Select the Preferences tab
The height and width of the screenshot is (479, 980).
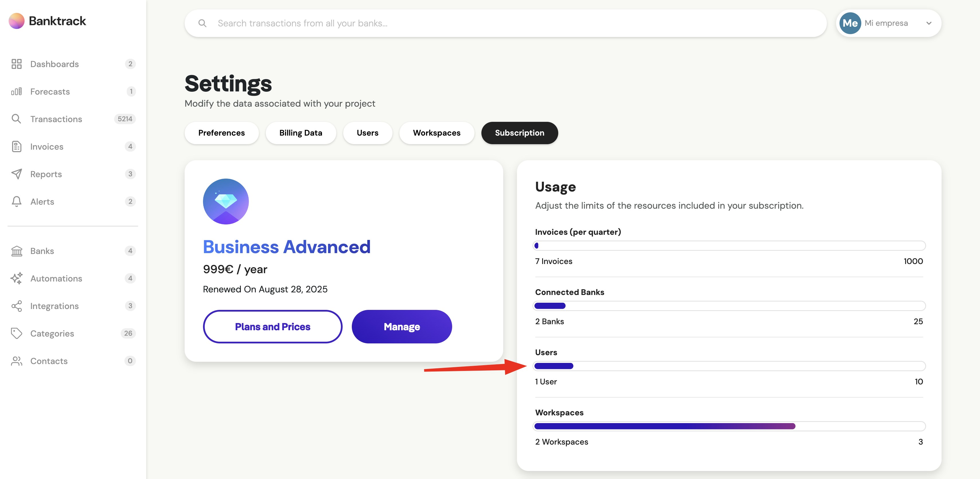click(x=221, y=133)
